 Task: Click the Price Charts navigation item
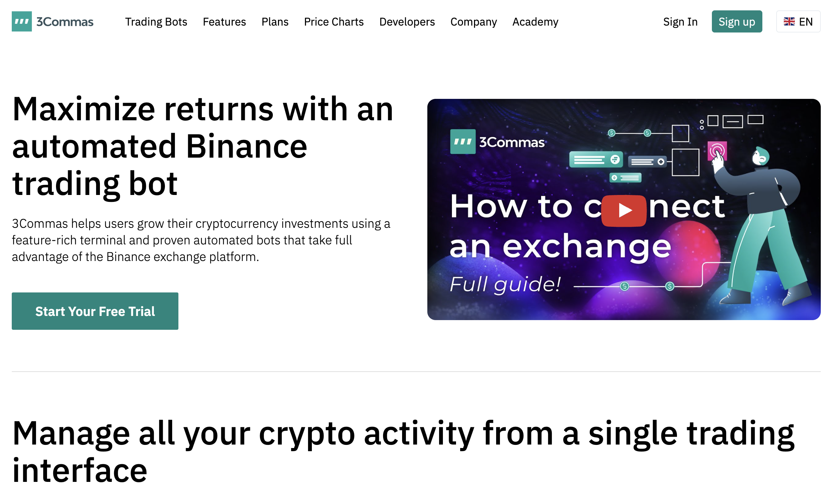(x=334, y=21)
